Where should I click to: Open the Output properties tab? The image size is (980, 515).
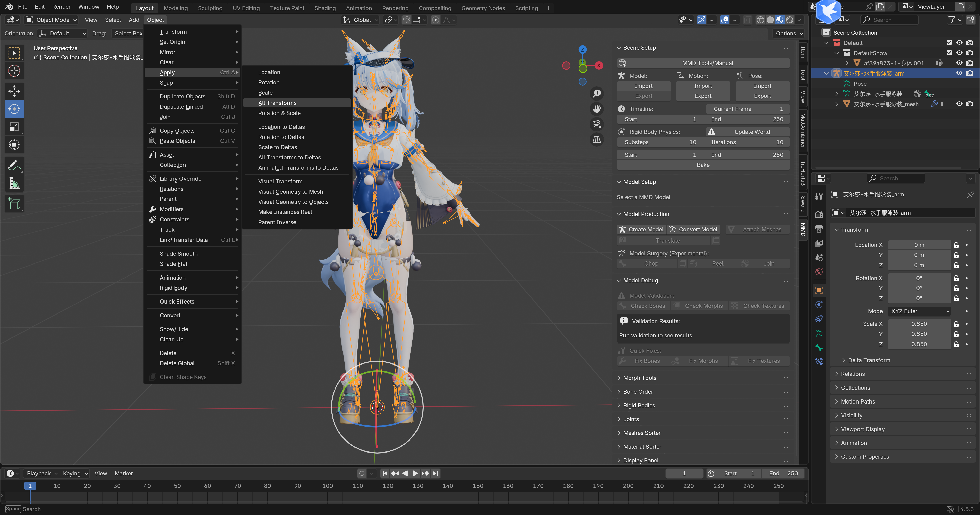point(819,229)
